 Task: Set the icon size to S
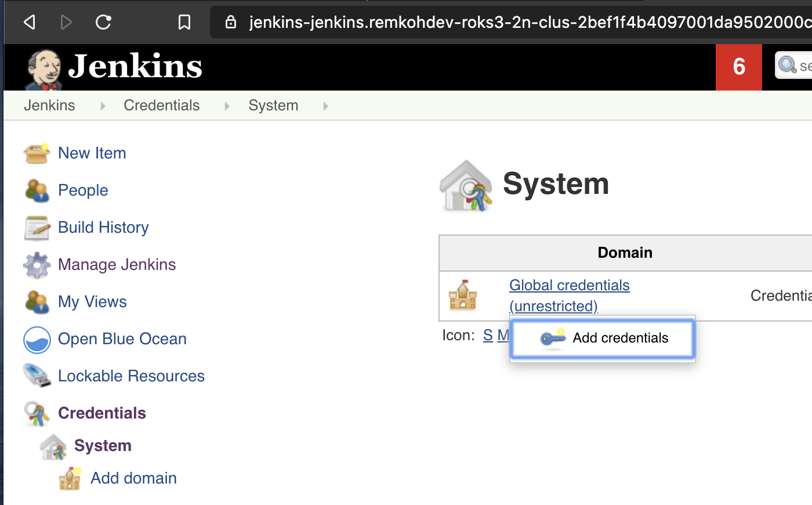pos(488,335)
